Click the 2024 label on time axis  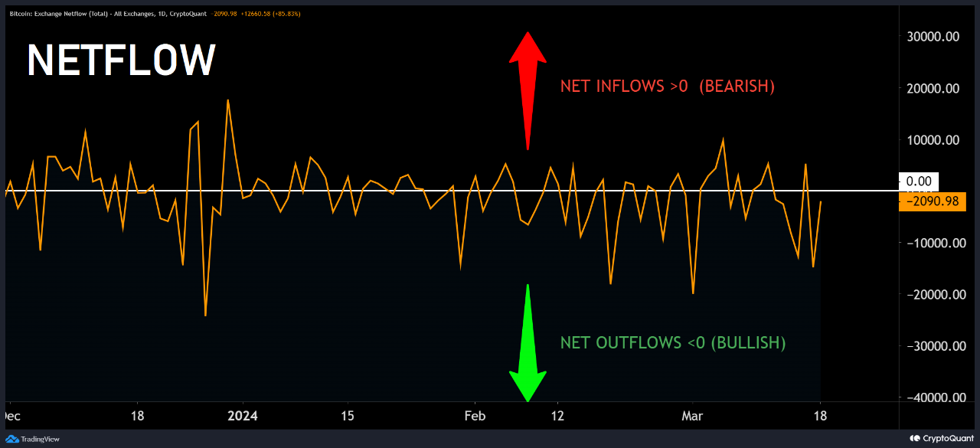click(243, 416)
